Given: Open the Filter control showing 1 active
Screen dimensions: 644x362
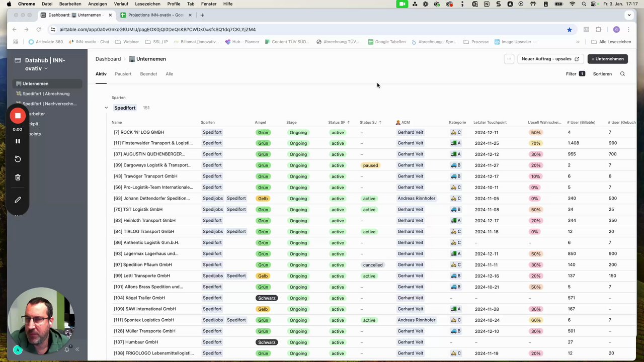Looking at the screenshot, I should pos(575,74).
